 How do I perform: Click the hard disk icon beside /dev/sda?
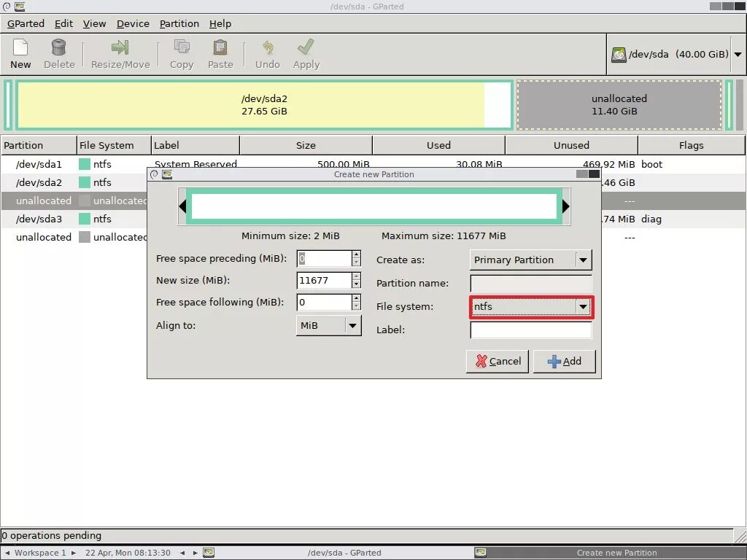619,54
